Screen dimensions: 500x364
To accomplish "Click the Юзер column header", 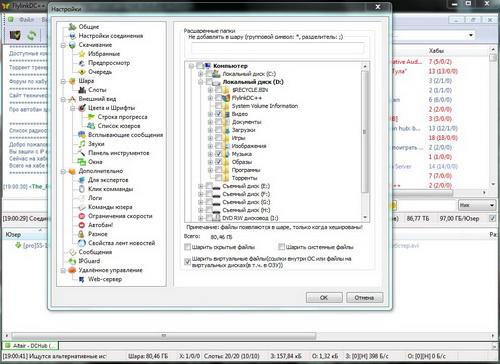I will (x=13, y=234).
